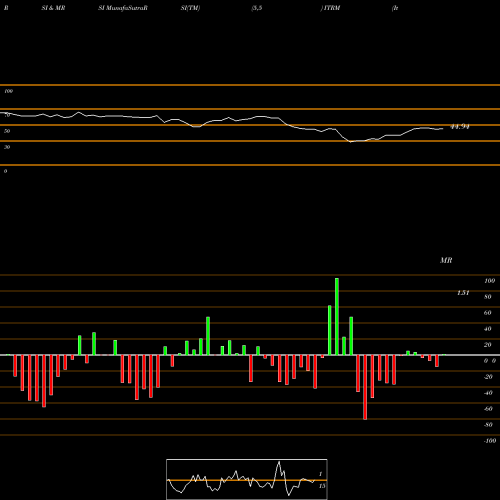Click the tallest green MR histogram bar
The height and width of the screenshot is (500, 500).
337,316
